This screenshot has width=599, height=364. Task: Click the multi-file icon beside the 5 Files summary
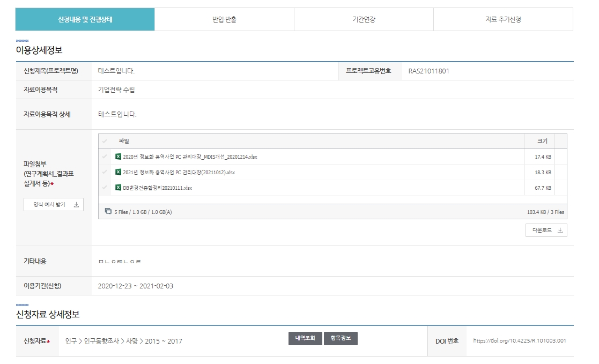pyautogui.click(x=107, y=212)
